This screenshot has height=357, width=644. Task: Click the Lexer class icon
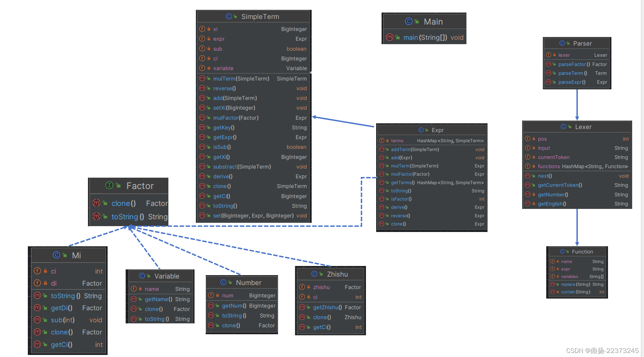(564, 126)
